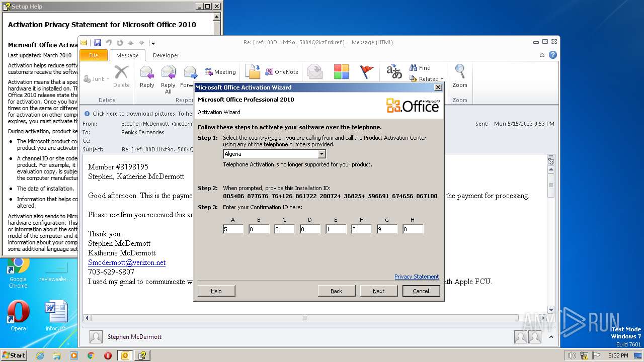Open the Smcdermott@verizon.net email link

pyautogui.click(x=127, y=262)
